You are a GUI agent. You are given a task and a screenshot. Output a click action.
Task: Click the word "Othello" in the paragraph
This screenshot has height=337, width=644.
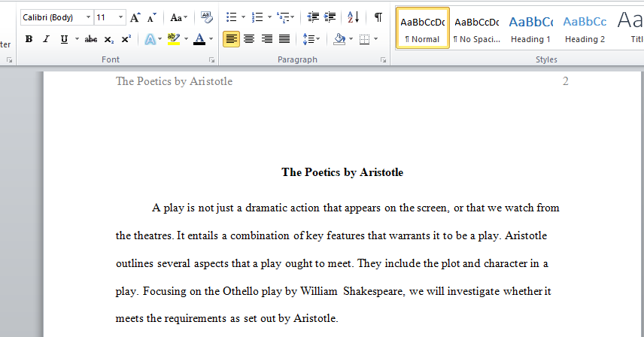[x=241, y=291]
